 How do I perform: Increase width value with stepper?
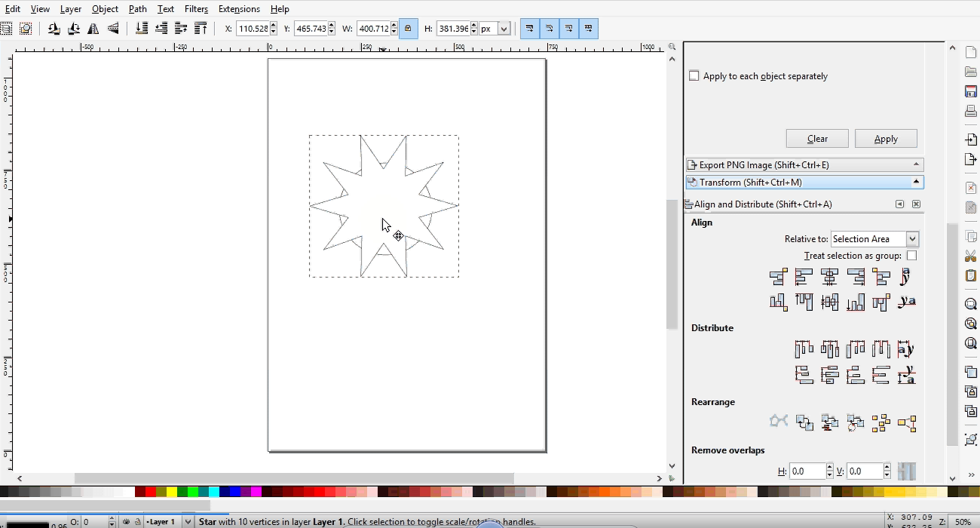(394, 25)
